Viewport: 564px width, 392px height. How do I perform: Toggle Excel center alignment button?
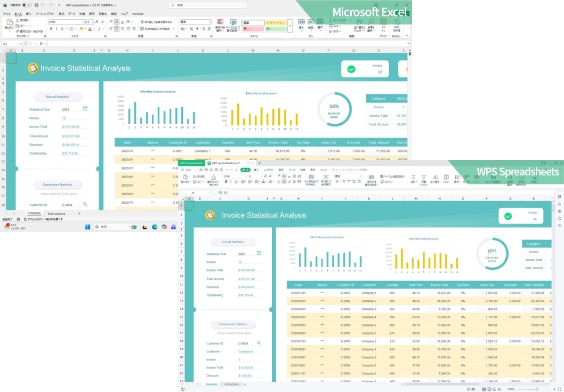tap(117, 29)
